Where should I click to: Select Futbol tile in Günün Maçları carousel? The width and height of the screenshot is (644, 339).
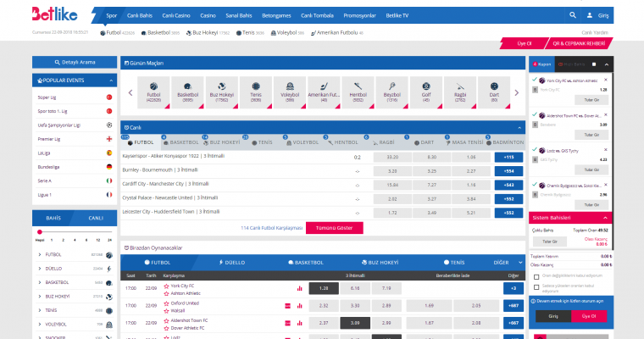click(153, 92)
